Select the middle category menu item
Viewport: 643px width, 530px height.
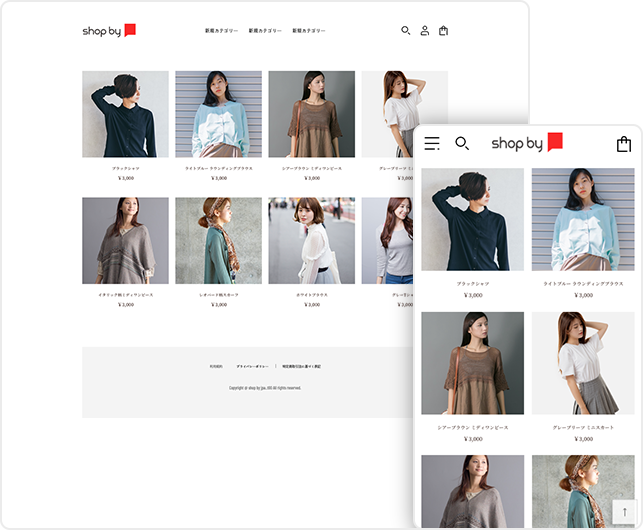point(265,31)
